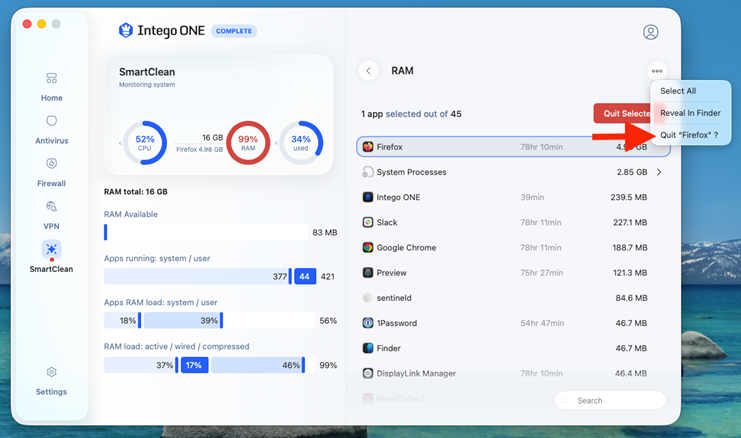Click the 34% used disk gauge
Viewport: 741px width, 438px height.
301,143
